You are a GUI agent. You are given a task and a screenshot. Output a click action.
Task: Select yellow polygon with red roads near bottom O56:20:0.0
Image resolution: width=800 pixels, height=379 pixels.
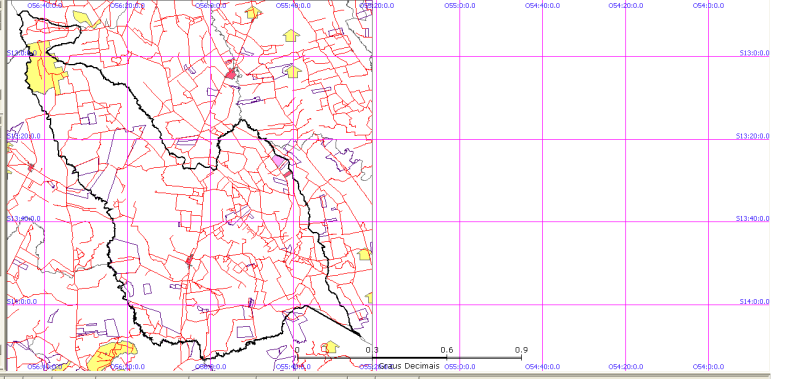(110, 354)
